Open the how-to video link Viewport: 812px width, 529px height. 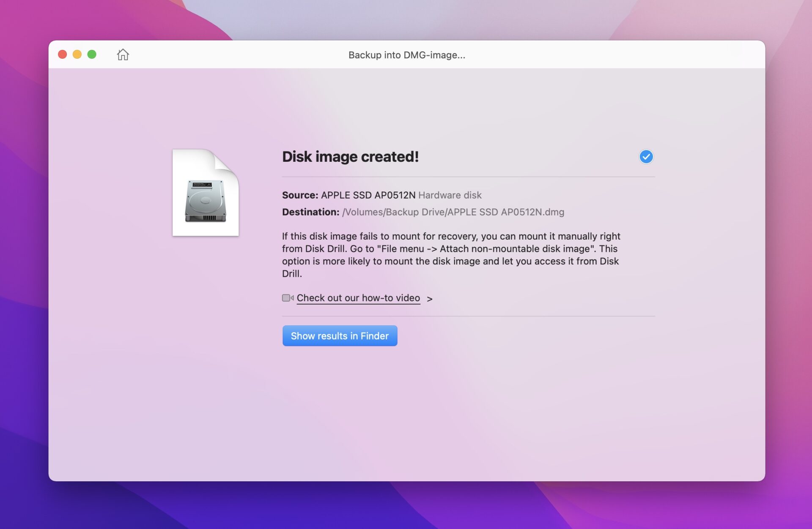click(x=358, y=297)
